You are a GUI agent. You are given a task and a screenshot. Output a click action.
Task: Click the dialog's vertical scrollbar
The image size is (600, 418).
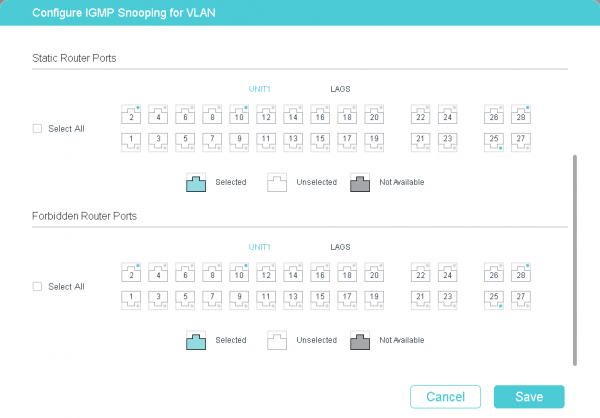575,260
